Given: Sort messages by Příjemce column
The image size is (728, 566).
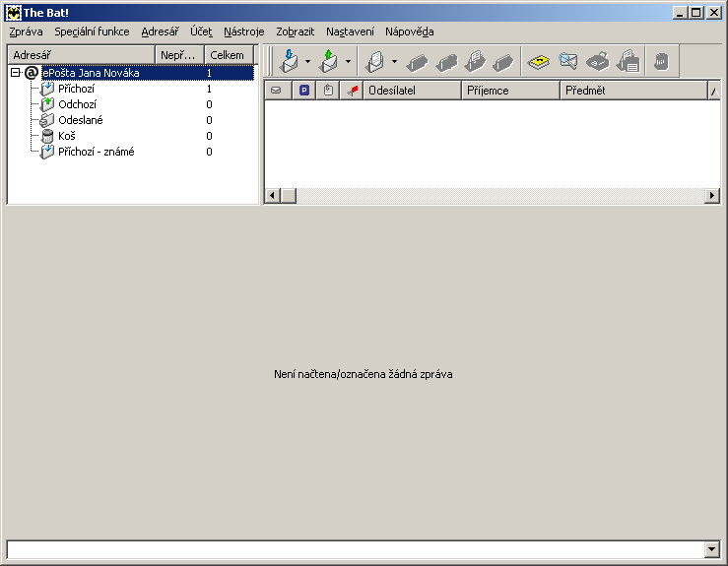Looking at the screenshot, I should [x=510, y=90].
